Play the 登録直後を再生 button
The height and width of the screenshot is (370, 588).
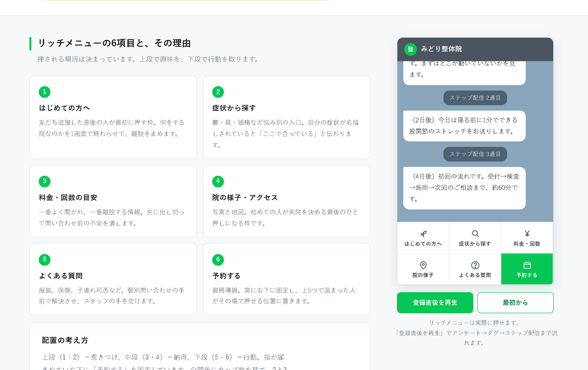click(435, 302)
